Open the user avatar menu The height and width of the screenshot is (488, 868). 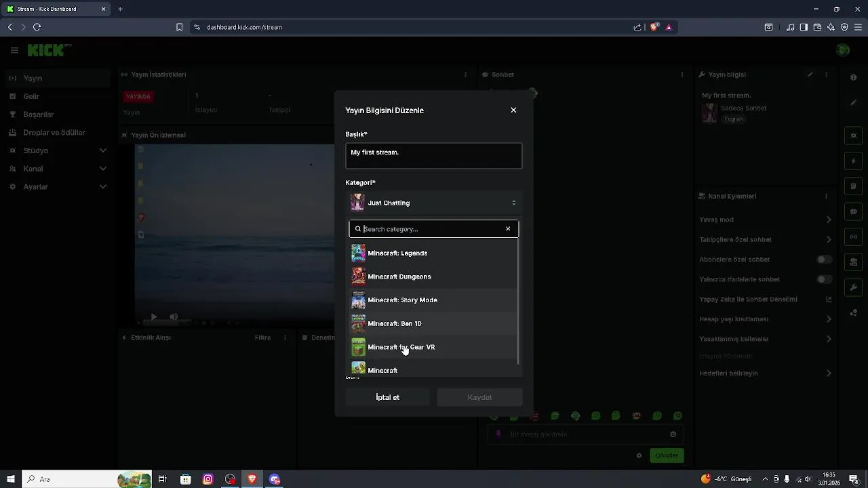point(843,50)
